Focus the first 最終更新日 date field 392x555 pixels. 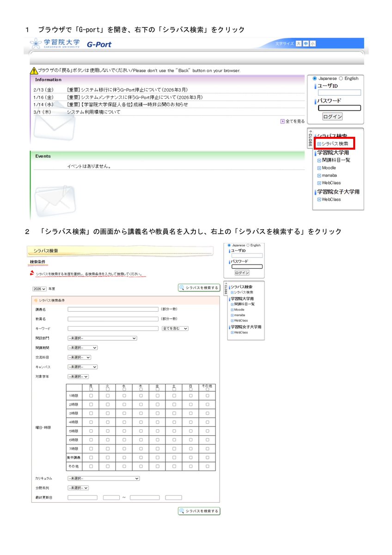(83, 498)
